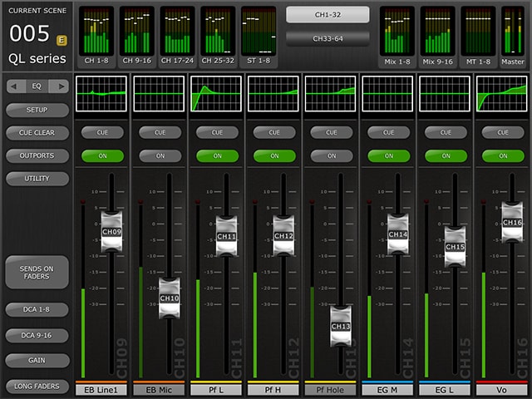This screenshot has width=532, height=399.
Task: Select the CH1-32 bank tab
Action: (327, 14)
